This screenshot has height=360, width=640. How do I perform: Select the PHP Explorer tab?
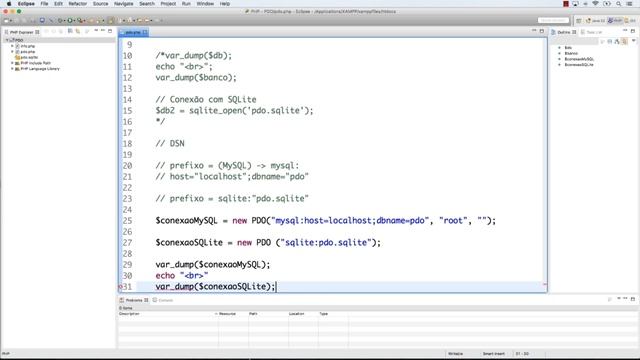pos(22,32)
